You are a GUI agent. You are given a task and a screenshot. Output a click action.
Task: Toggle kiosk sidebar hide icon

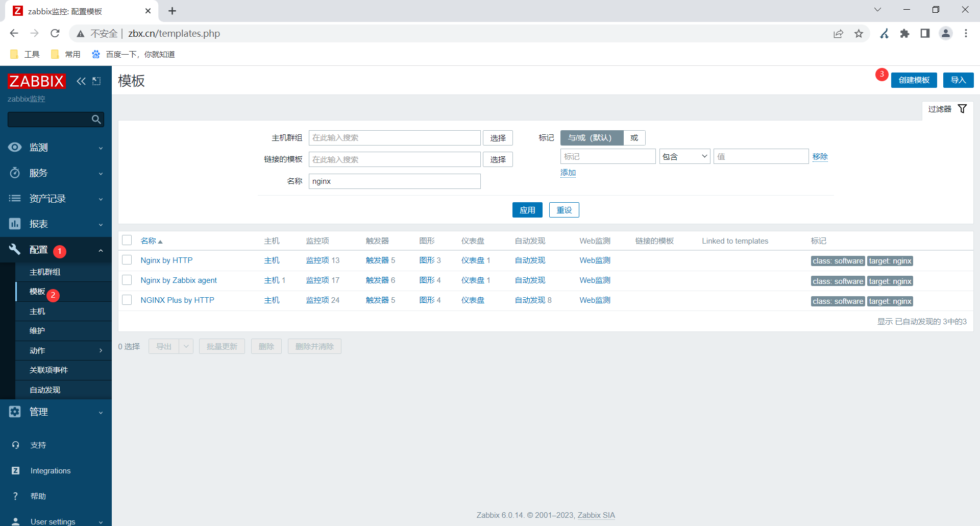(96, 81)
